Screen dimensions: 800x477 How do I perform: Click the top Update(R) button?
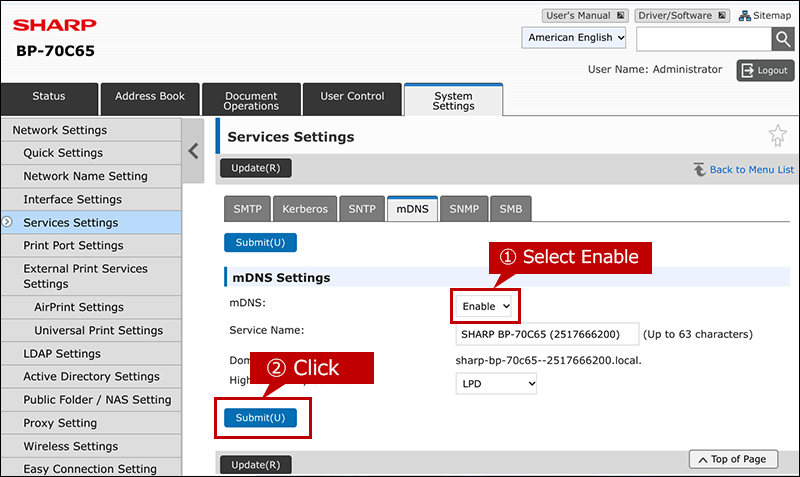click(x=256, y=168)
